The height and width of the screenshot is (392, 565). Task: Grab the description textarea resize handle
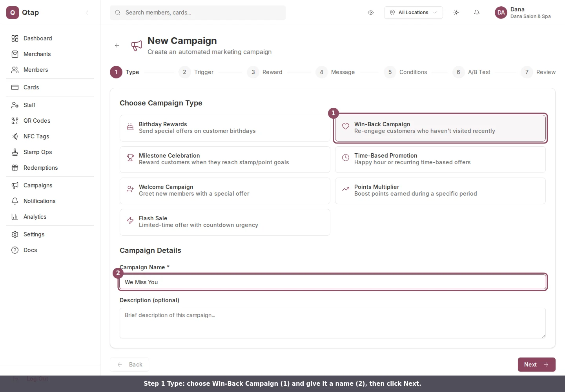(x=543, y=336)
